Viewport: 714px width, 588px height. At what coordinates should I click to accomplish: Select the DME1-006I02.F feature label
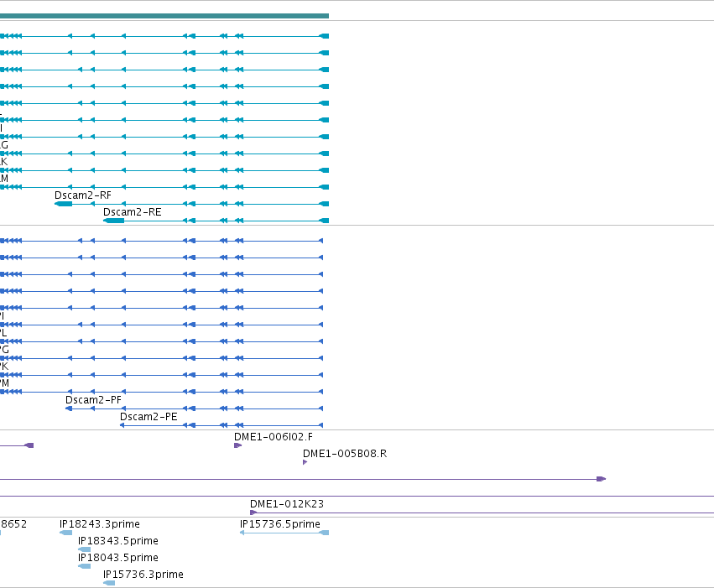coord(274,437)
